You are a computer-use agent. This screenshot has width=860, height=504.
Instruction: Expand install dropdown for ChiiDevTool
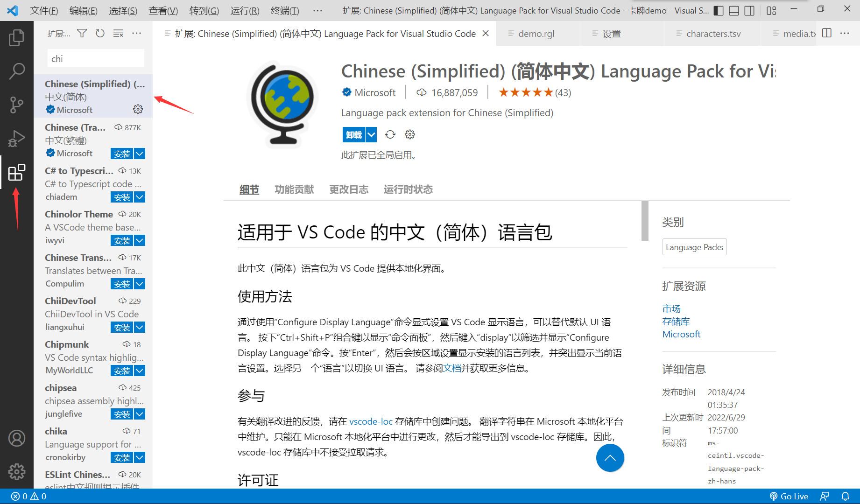140,327
